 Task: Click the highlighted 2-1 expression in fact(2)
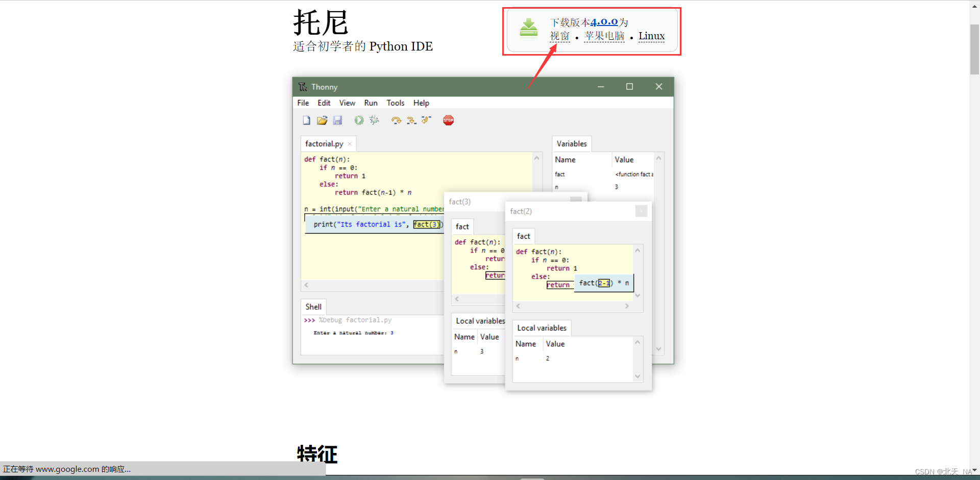pyautogui.click(x=604, y=283)
